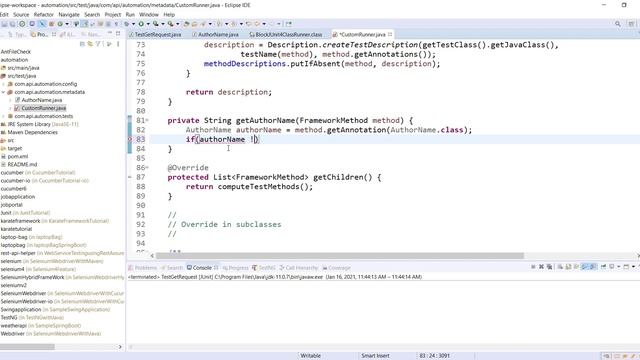Click the 'Writable' status bar entry
This screenshot has width=640, height=360.
[x=311, y=356]
